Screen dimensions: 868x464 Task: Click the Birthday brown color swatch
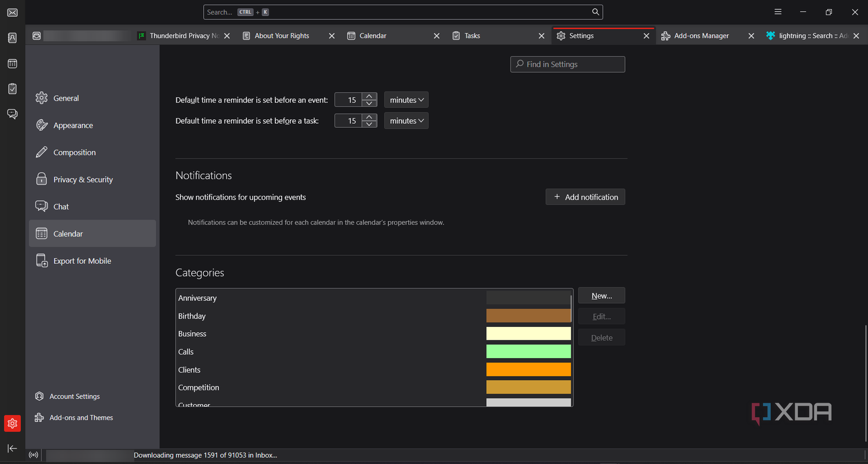click(528, 316)
